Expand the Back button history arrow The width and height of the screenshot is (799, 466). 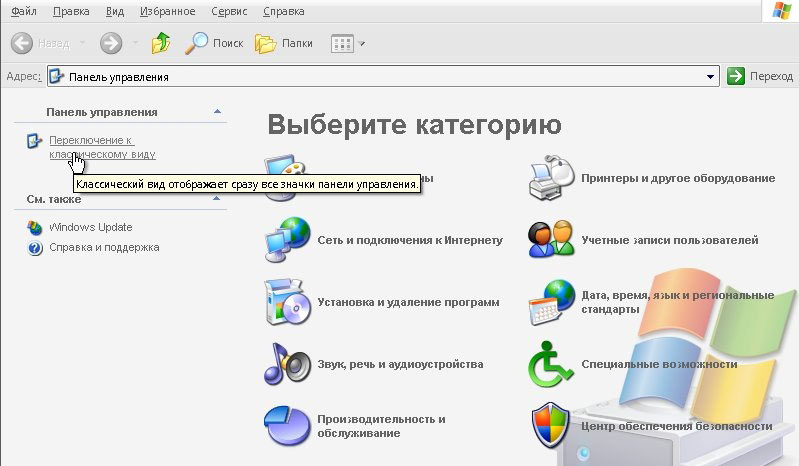pyautogui.click(x=82, y=44)
